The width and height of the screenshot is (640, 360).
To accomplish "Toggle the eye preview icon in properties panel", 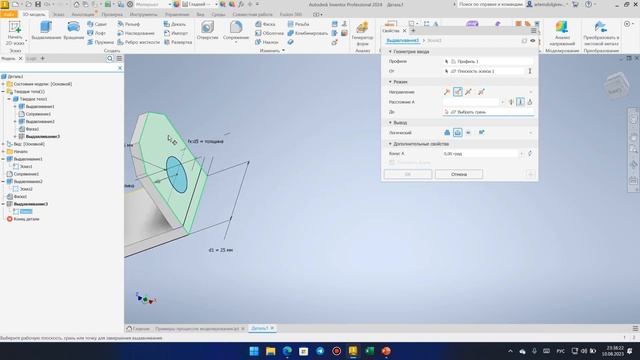I will (x=533, y=41).
